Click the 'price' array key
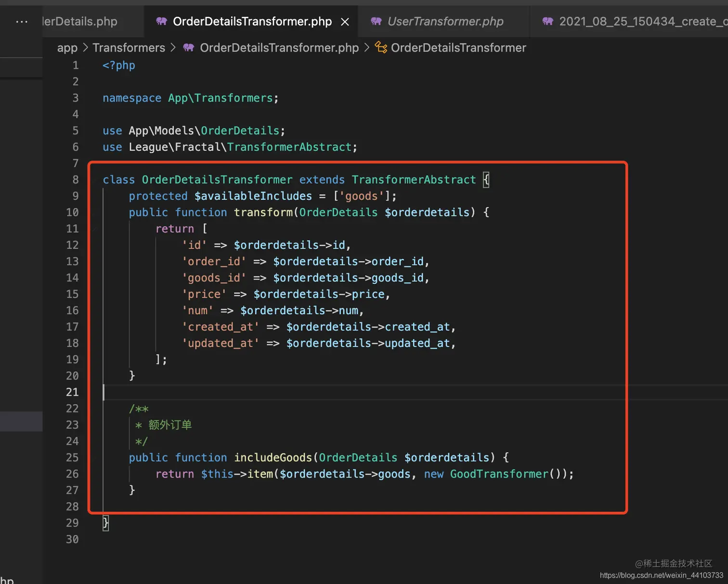Viewport: 728px width, 584px height. (x=204, y=294)
